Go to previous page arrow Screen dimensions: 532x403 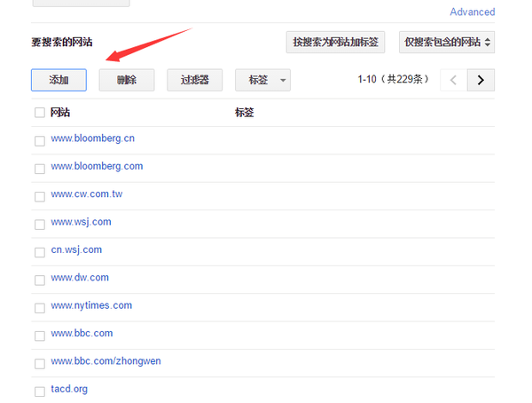coord(453,80)
